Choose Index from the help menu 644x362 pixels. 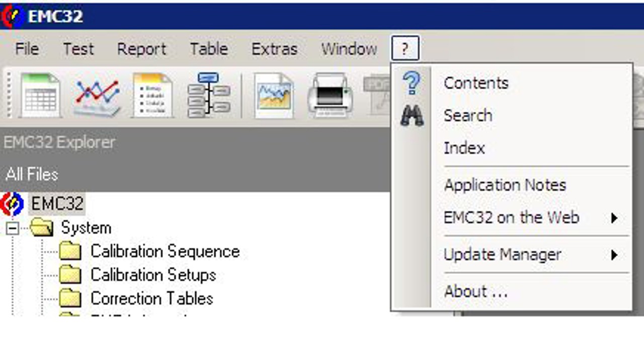464,148
